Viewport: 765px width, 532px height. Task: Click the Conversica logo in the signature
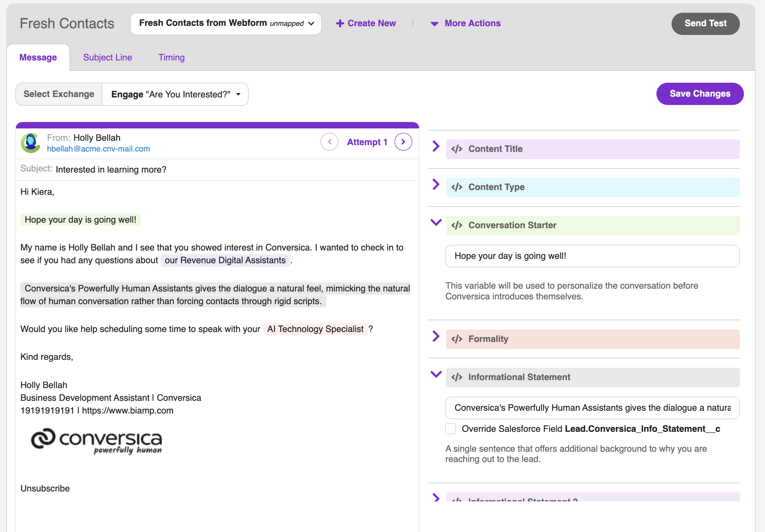(x=96, y=441)
